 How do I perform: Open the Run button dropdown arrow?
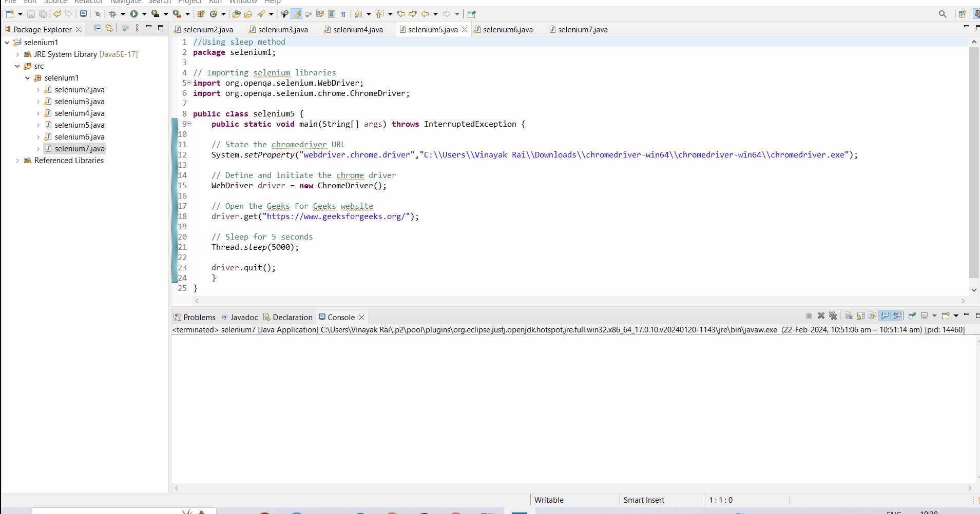coord(144,14)
